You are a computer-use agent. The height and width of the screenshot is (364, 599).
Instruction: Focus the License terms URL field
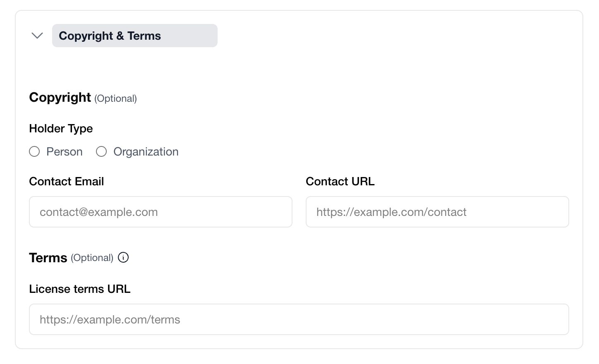(299, 319)
